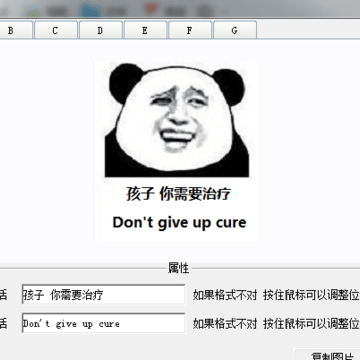The image size is (360, 360).
Task: Switch to tab C
Action: point(56,30)
